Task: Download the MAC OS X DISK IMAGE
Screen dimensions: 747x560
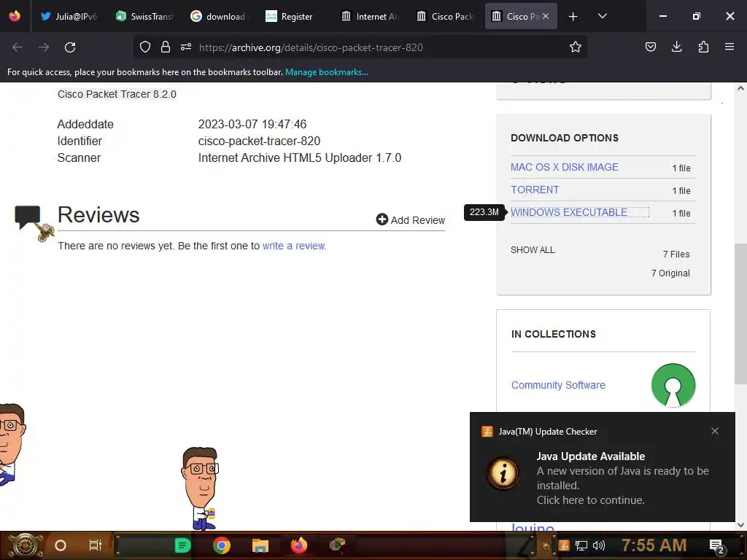Action: (x=564, y=167)
